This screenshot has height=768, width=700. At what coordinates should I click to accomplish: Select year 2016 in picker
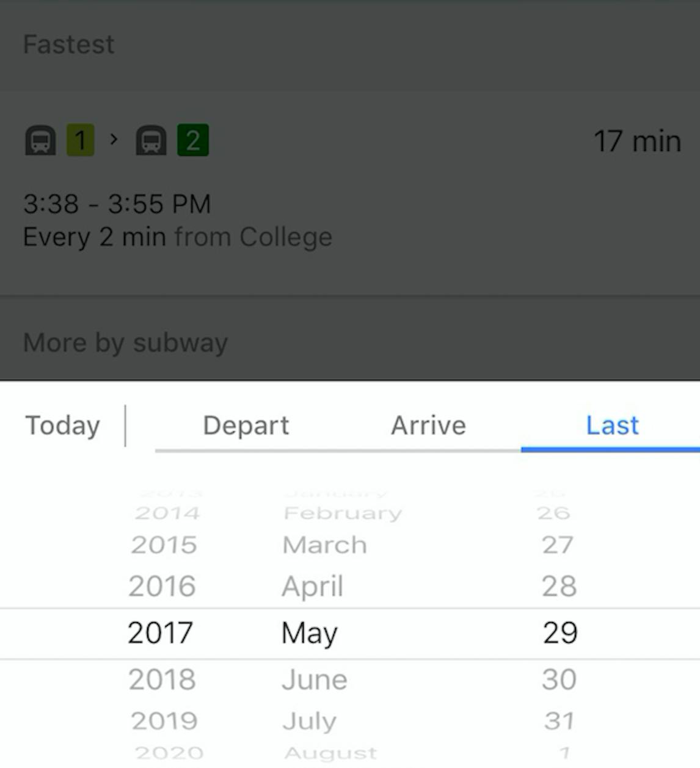pos(162,586)
